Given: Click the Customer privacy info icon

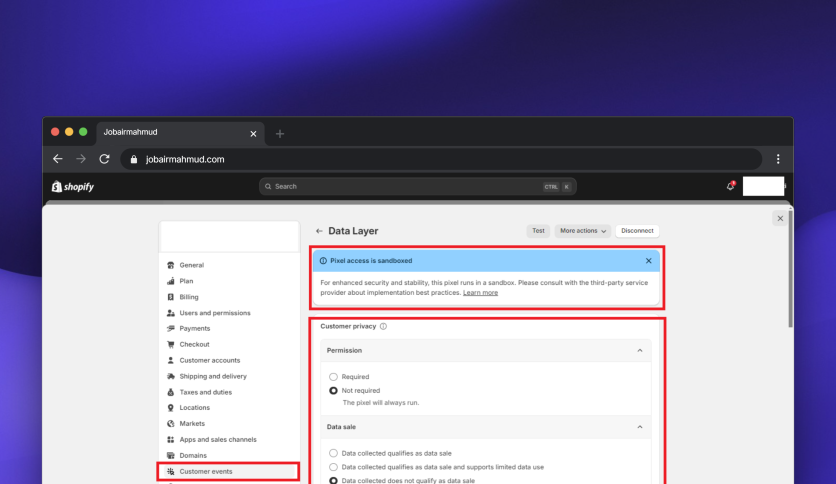Looking at the screenshot, I should pos(383,326).
